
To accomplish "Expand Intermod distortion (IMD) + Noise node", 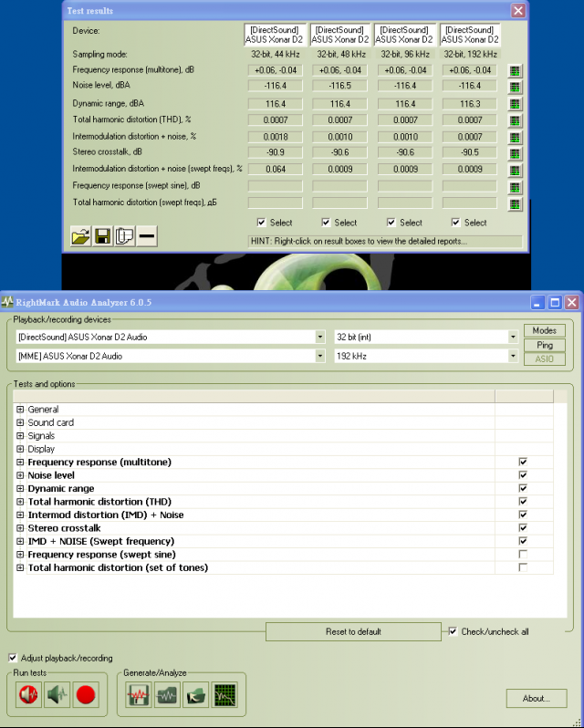I will (20, 515).
